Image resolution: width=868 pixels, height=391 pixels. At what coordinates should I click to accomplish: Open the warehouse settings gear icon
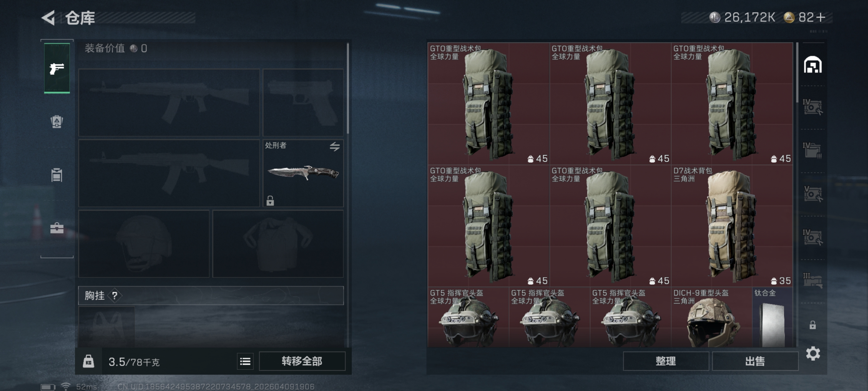click(x=813, y=353)
